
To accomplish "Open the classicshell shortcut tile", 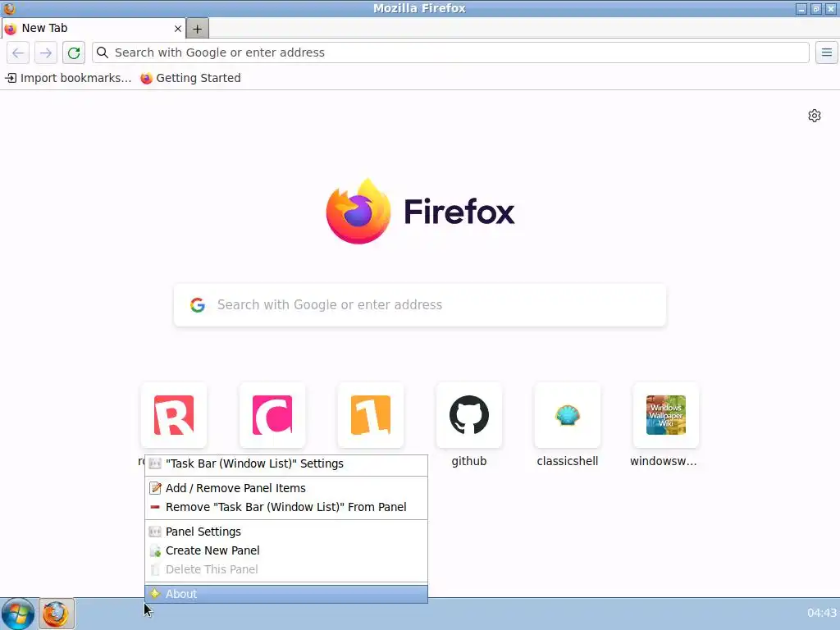I will coord(568,415).
